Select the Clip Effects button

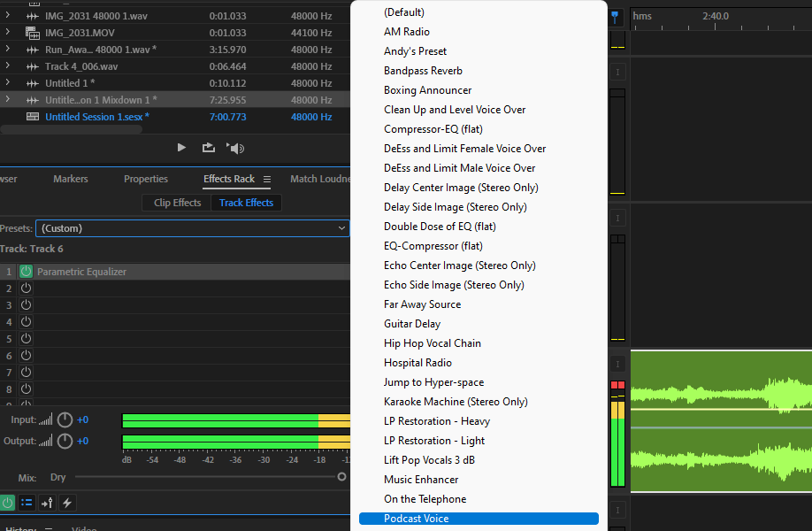click(177, 203)
